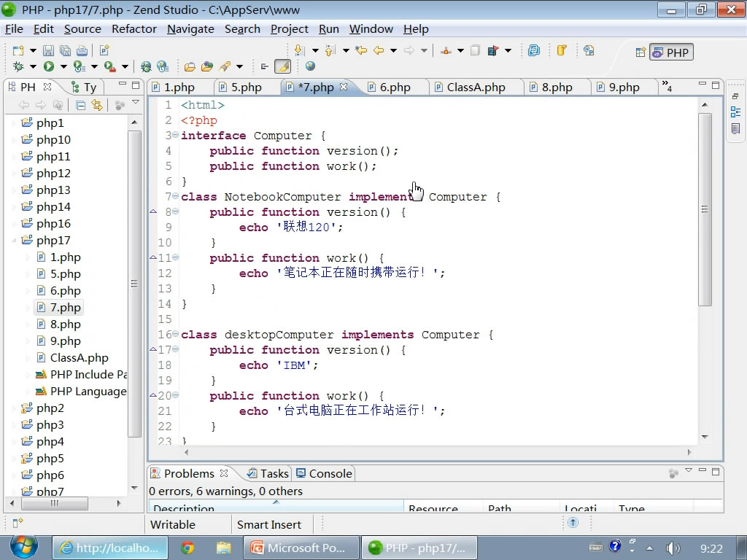Screen dimensions: 747x560
Task: Switch to the Type Hierarchy tab
Action: 84,87
